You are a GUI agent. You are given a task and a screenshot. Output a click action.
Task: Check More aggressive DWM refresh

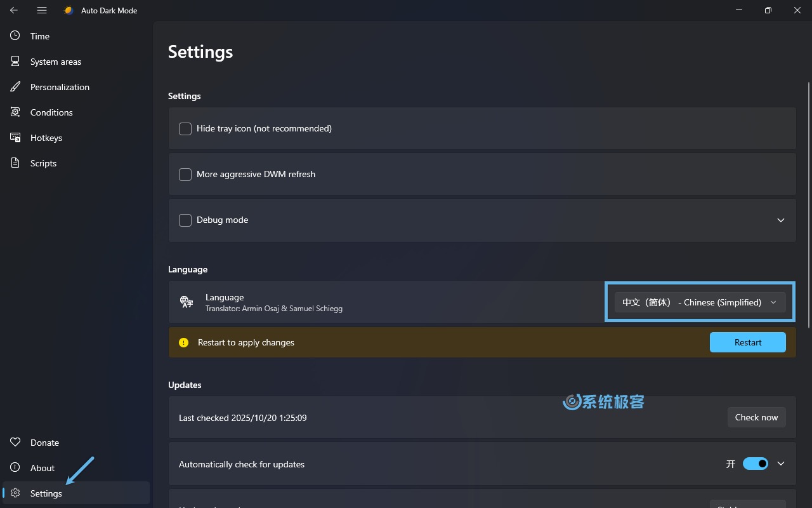click(x=185, y=175)
